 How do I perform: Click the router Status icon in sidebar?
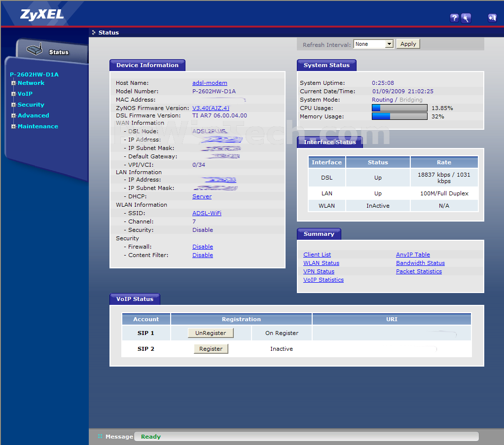(35, 49)
